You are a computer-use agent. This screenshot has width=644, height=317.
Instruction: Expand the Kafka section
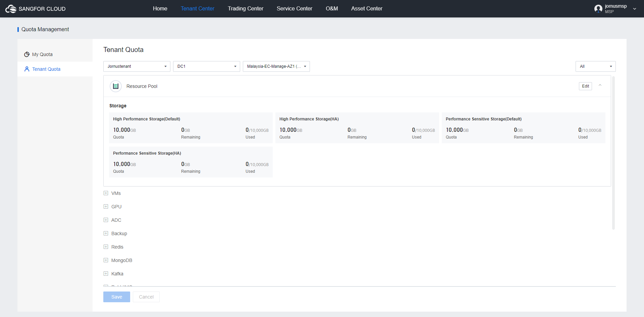pos(106,274)
